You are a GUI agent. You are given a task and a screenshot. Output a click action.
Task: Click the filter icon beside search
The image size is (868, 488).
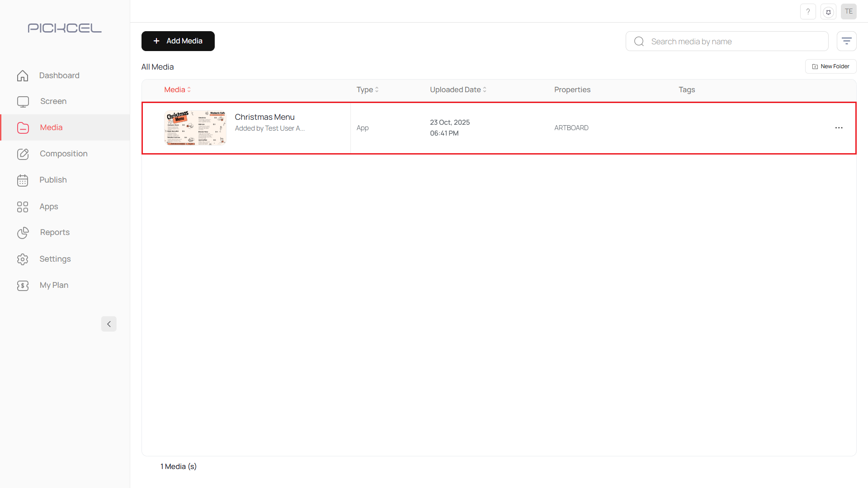(x=846, y=41)
